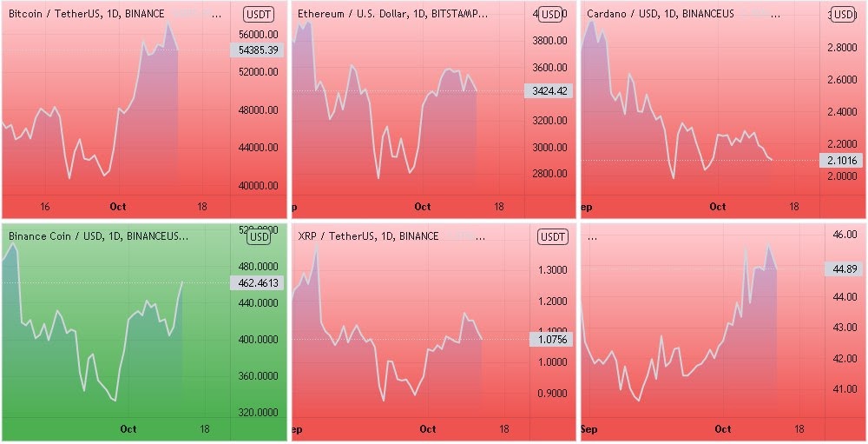
Task: Select the Ethereum / U.S. Dollar chart title
Action: [392, 14]
